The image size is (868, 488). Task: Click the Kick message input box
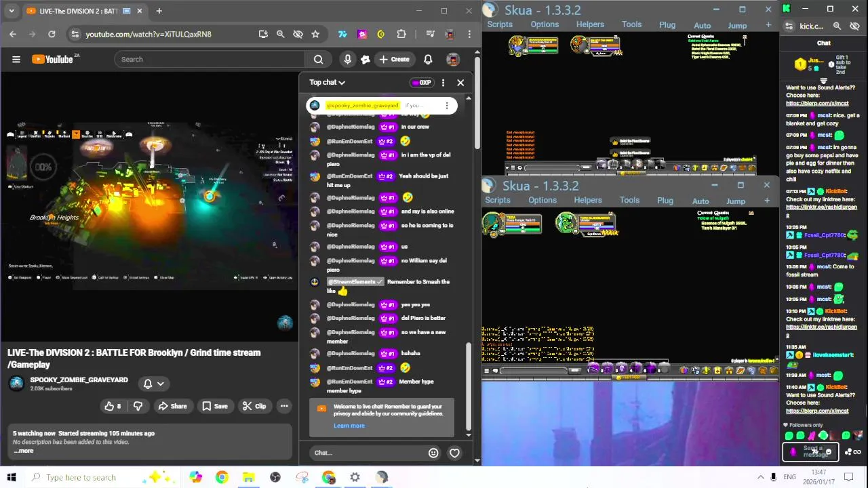coord(811,451)
